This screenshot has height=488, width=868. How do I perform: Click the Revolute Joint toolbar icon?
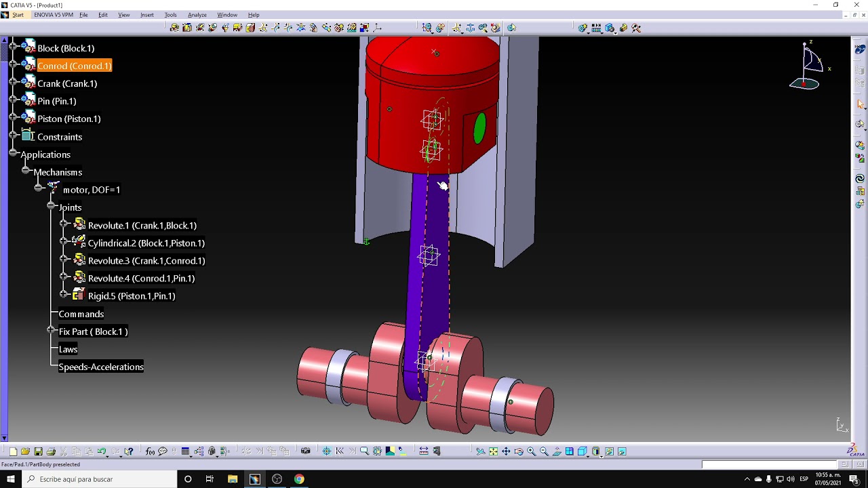click(175, 28)
